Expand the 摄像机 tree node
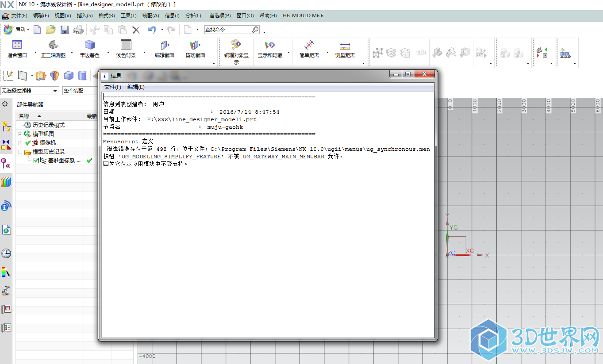The width and height of the screenshot is (603, 364). pos(20,143)
